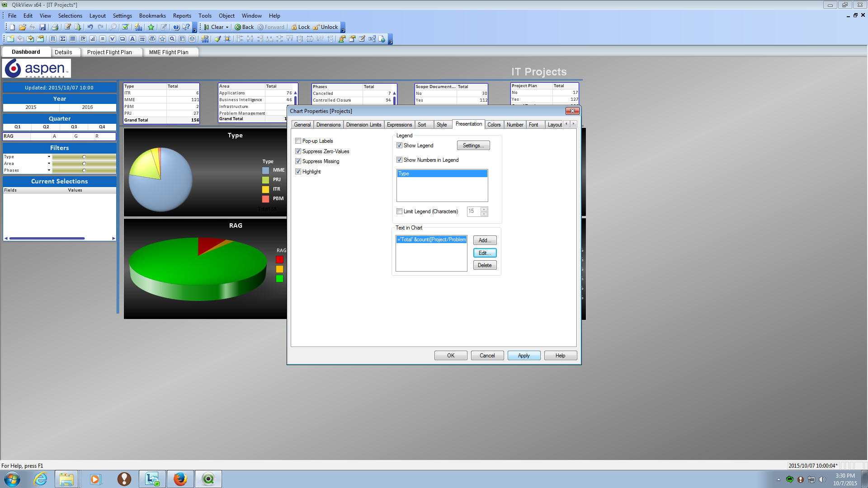Click the Apply button
Screen dimensions: 868x488
(x=524, y=356)
